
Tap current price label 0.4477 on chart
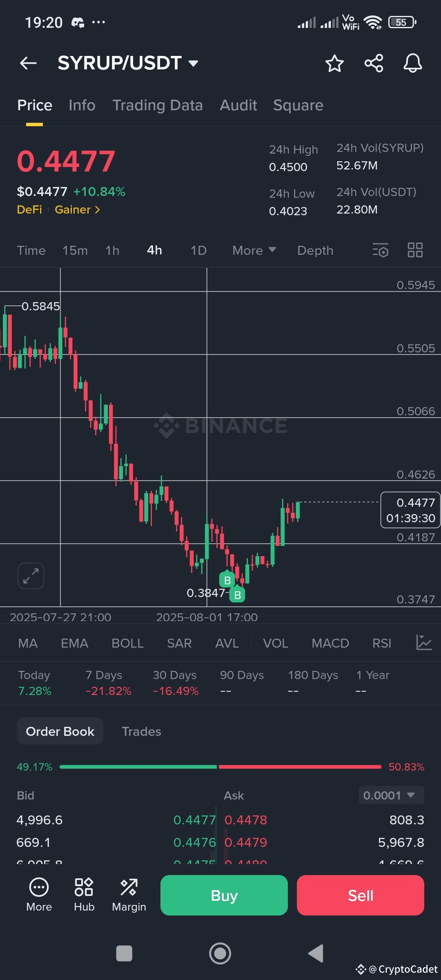410,510
